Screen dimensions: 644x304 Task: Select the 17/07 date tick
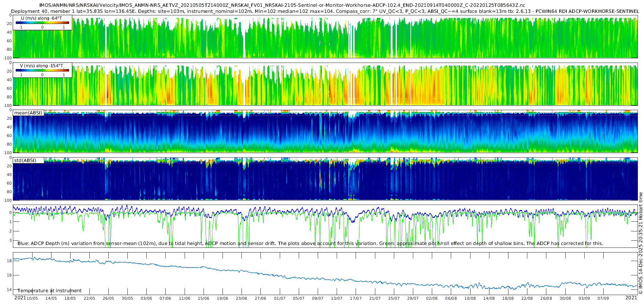point(356,298)
